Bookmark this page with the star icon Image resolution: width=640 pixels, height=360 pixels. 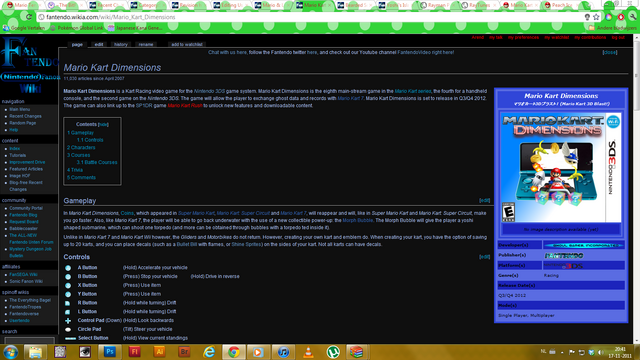point(596,17)
